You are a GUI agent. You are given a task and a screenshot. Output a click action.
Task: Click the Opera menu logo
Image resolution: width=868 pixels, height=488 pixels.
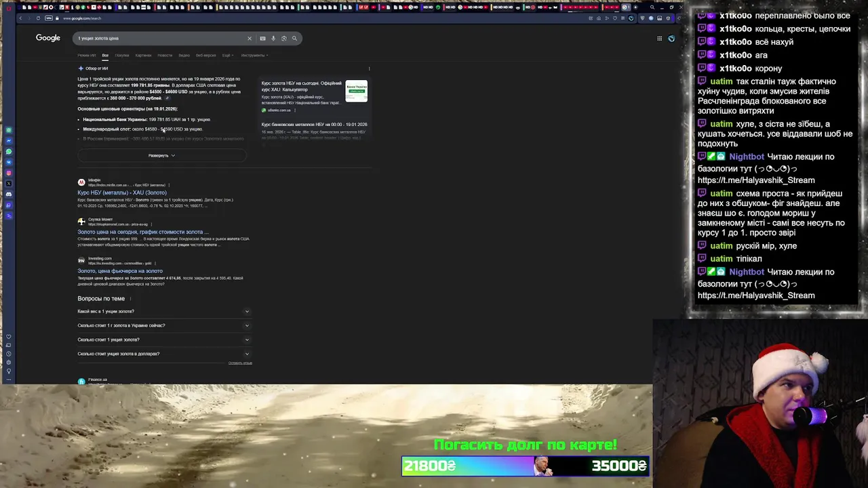[x=9, y=7]
